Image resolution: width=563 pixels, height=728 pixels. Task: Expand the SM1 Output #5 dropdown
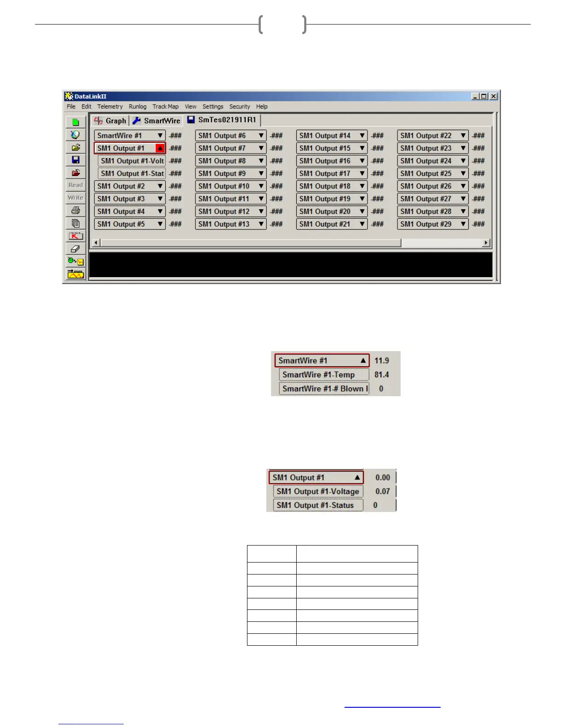[160, 224]
